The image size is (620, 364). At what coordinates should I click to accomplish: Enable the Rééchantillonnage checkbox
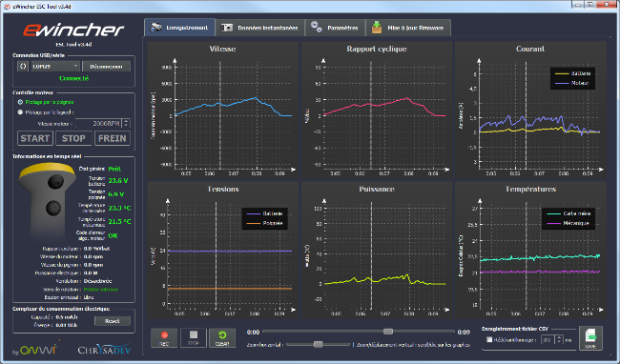[489, 339]
